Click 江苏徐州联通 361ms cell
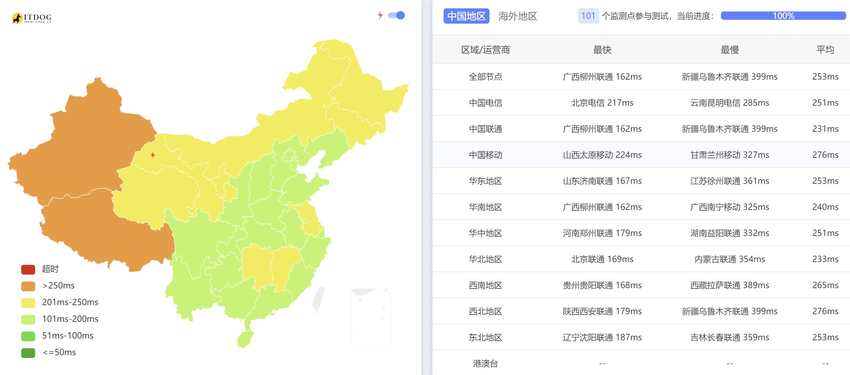The image size is (850, 375). [x=729, y=181]
